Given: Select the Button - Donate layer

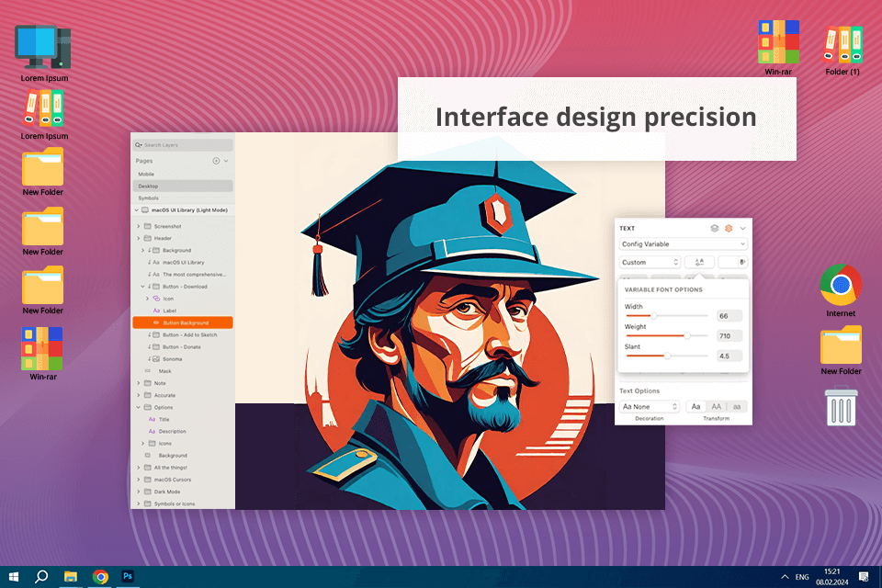Looking at the screenshot, I should pyautogui.click(x=183, y=347).
